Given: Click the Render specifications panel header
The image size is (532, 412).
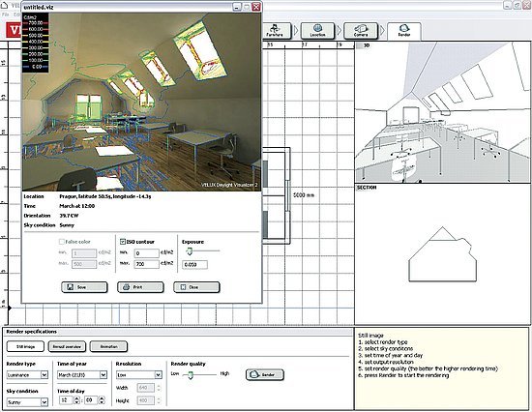Looking at the screenshot, I should click(179, 332).
